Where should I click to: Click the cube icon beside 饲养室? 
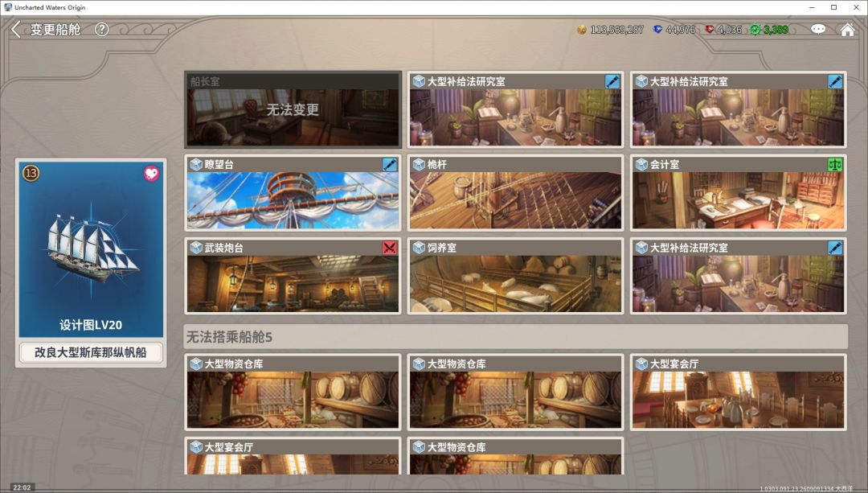click(419, 248)
